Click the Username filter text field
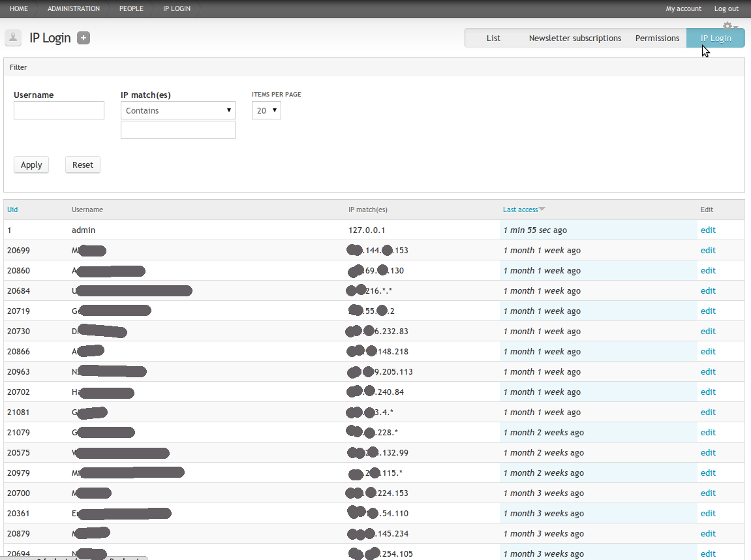This screenshot has height=560, width=751. point(59,110)
